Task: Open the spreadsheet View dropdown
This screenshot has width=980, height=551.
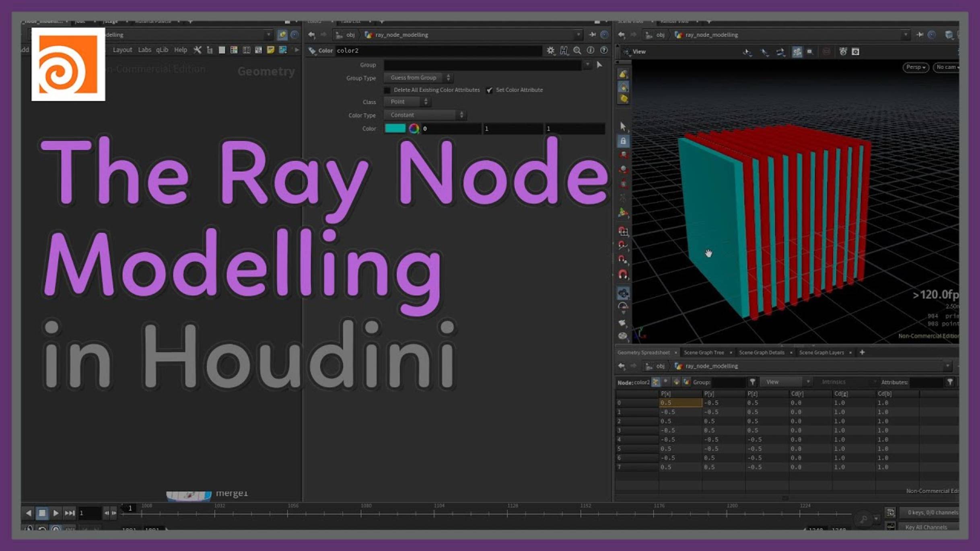Action: (x=786, y=382)
